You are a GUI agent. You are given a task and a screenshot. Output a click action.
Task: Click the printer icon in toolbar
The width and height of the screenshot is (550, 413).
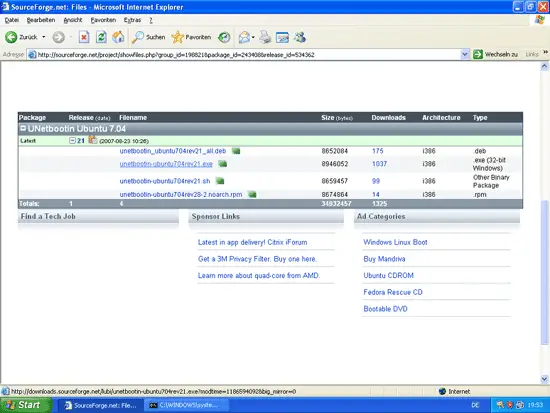click(265, 37)
